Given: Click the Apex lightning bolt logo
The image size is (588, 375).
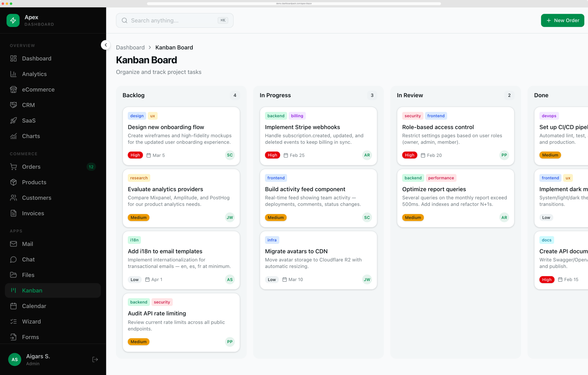Looking at the screenshot, I should pyautogui.click(x=13, y=20).
